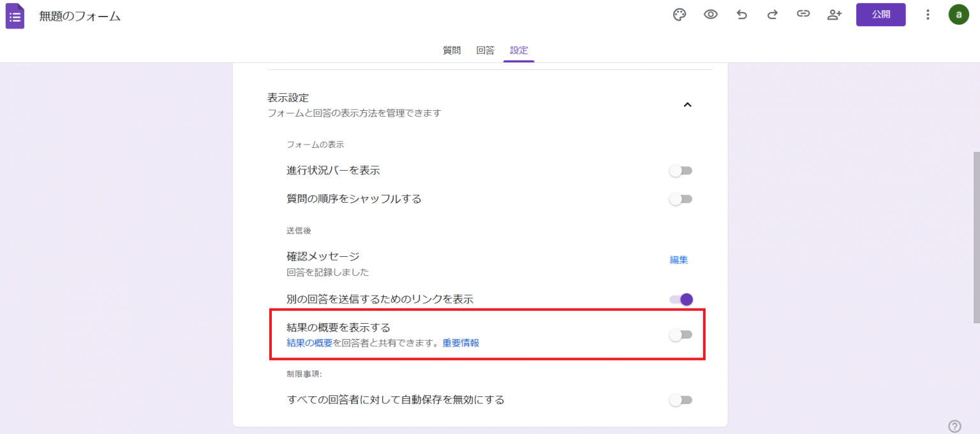
Task: Enable 進行状況バーを表示 toggle
Action: tap(680, 170)
